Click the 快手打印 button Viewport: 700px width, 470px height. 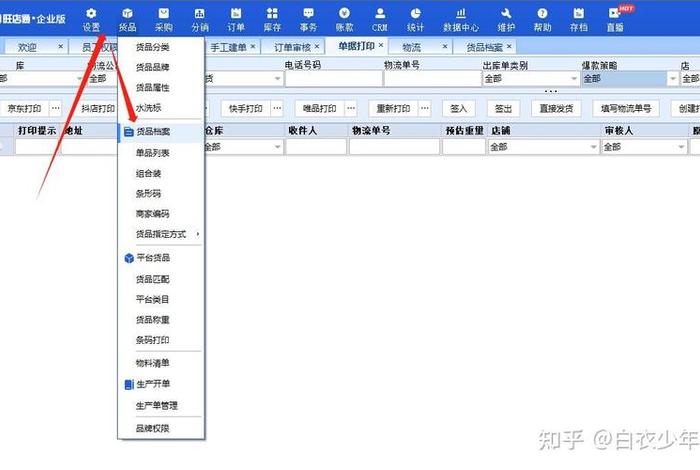tap(246, 108)
